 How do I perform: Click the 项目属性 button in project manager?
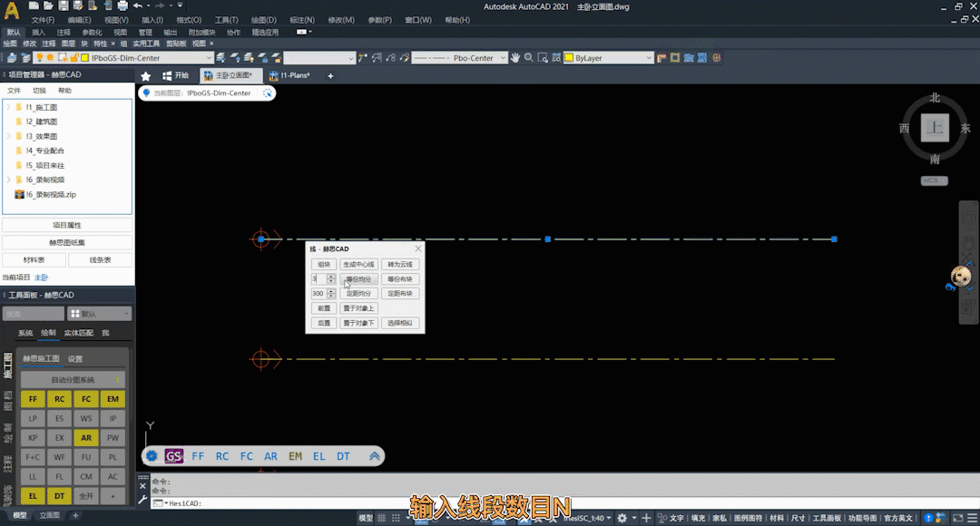(x=67, y=226)
